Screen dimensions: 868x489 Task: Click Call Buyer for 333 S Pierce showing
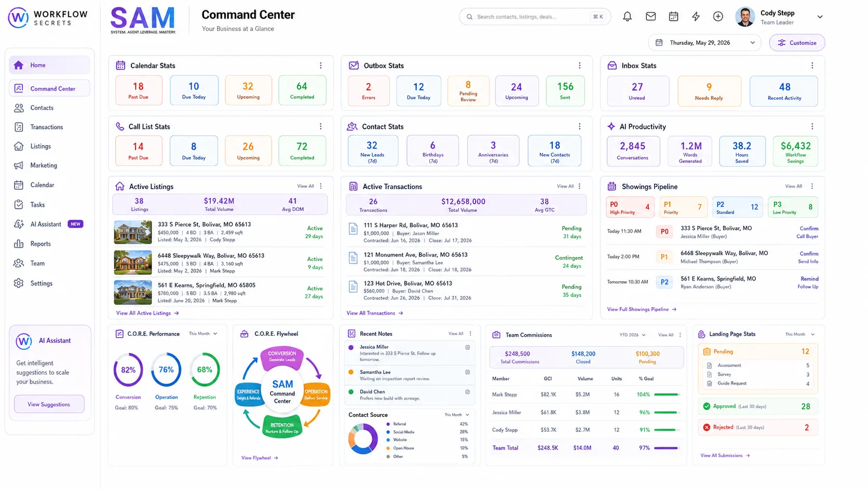pos(807,236)
